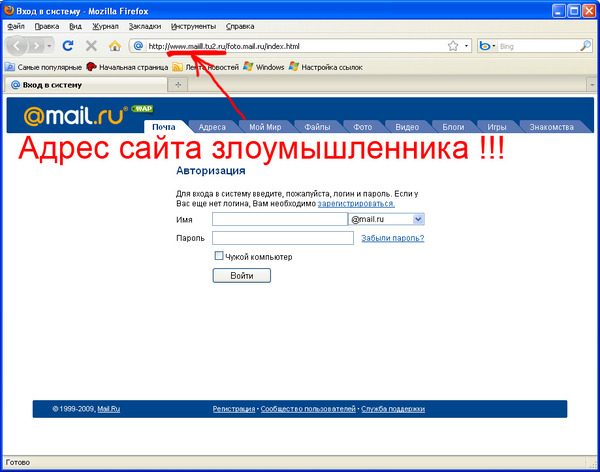Screen dimensions: 600x472
Task: Click the browser Forward arrow button
Action: point(36,46)
